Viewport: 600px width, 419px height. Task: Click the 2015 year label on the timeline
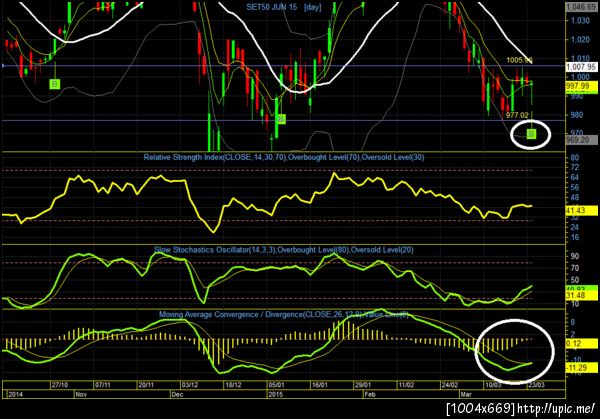pos(276,394)
